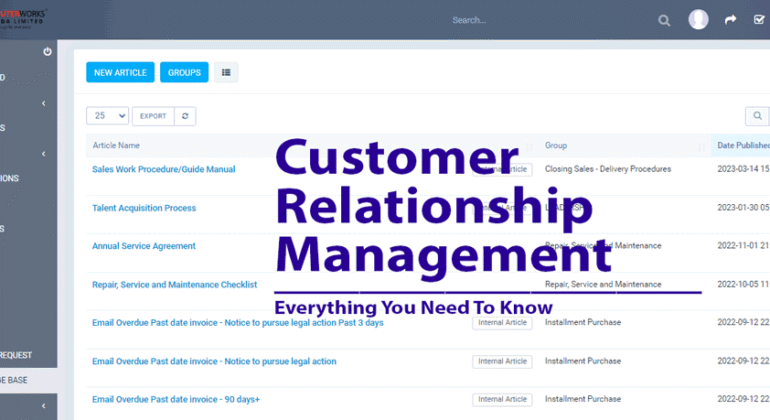Click date 2023-01-30 in Talent Acquisition row

point(743,208)
